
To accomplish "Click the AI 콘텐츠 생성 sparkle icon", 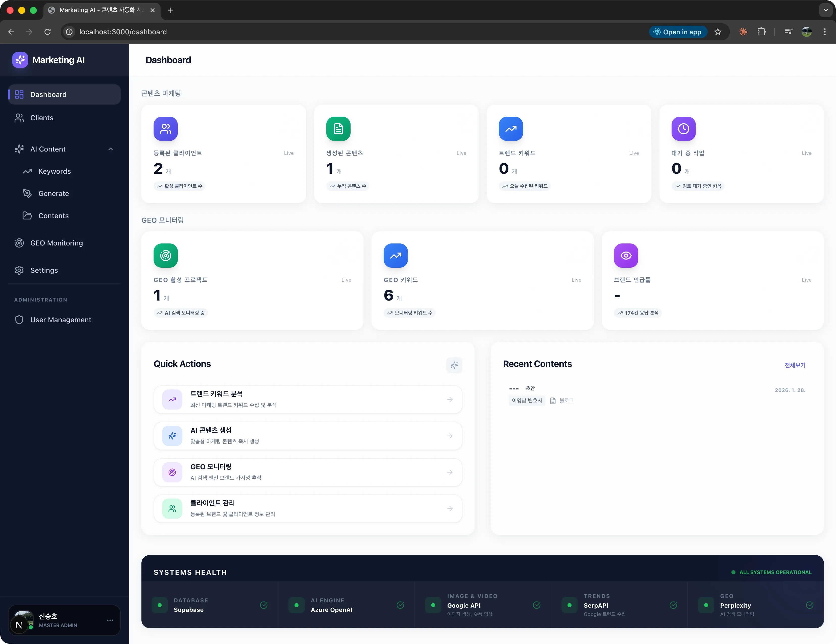I will tap(172, 436).
